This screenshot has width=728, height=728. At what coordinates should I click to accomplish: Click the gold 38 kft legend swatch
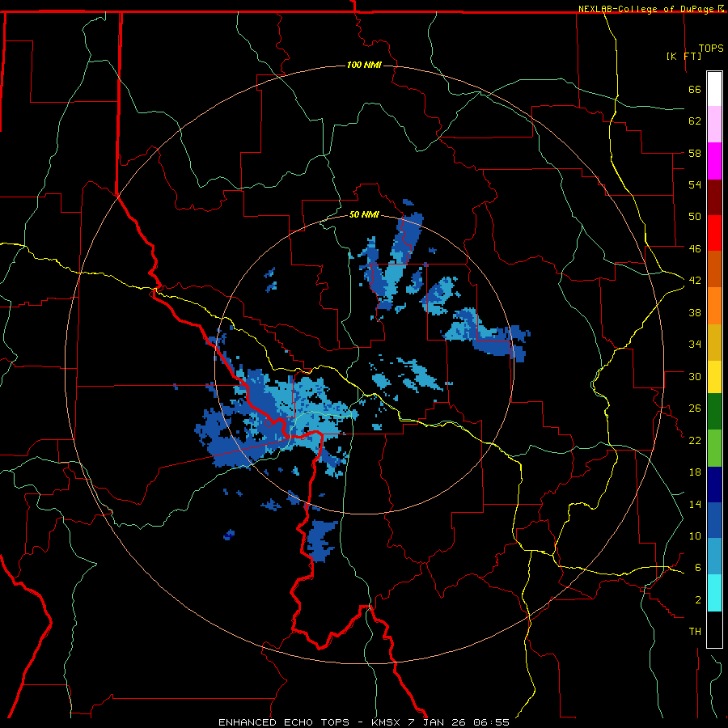714,341
